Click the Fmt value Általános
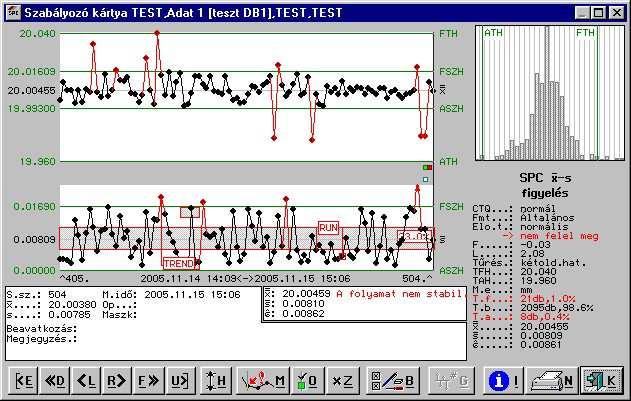The width and height of the screenshot is (631, 401). (547, 218)
